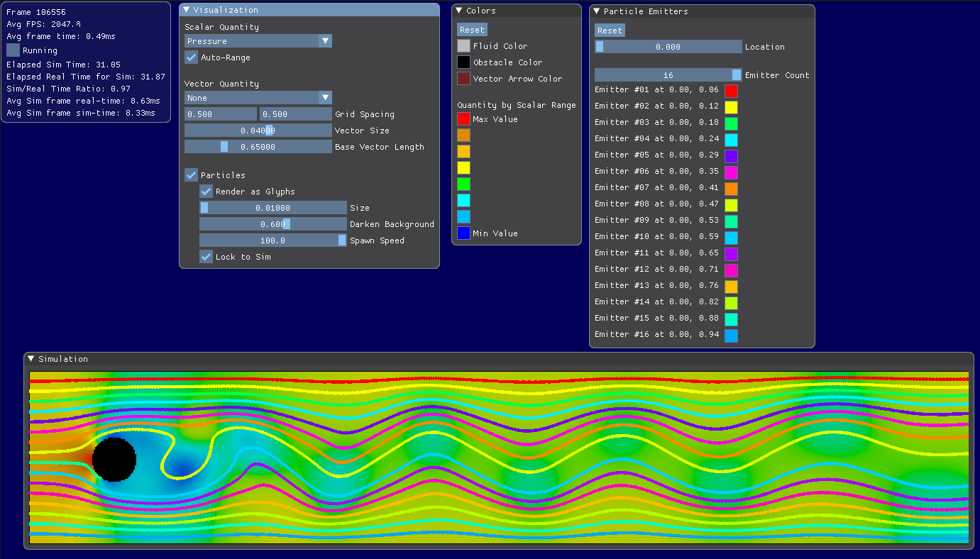The height and width of the screenshot is (559, 980).
Task: Open the Scalar Quantity Pressure dropdown
Action: click(x=258, y=41)
